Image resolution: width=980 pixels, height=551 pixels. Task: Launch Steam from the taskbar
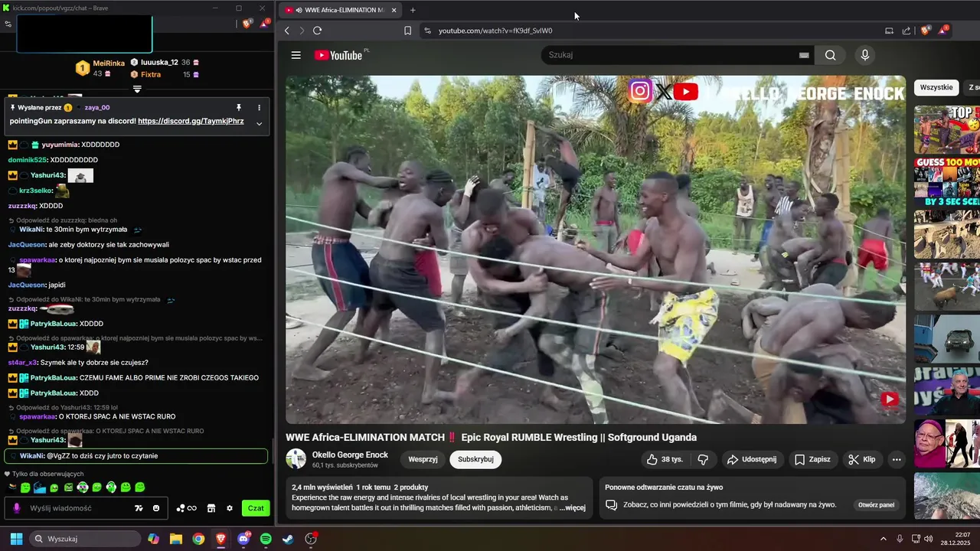pyautogui.click(x=288, y=539)
